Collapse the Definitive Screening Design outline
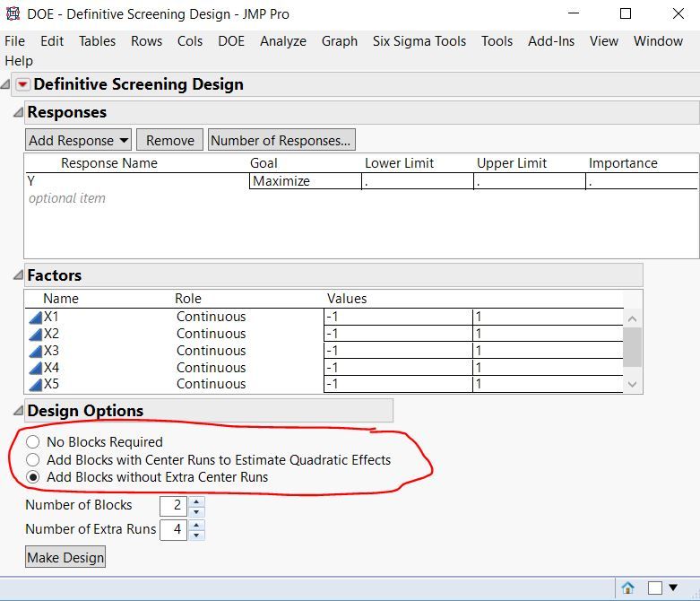 pyautogui.click(x=5, y=83)
